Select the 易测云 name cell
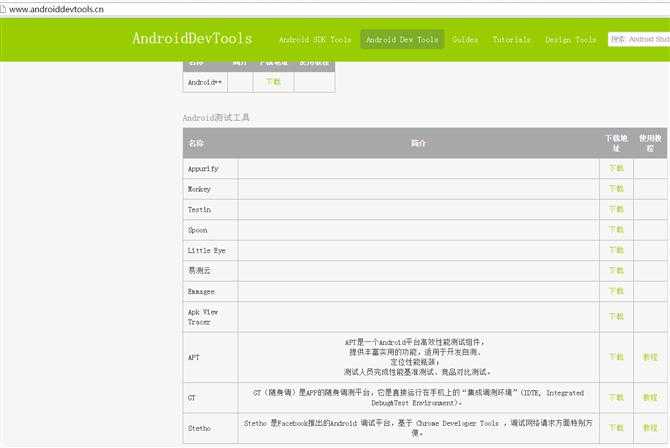Viewport: 670px width, 448px height. coord(211,271)
